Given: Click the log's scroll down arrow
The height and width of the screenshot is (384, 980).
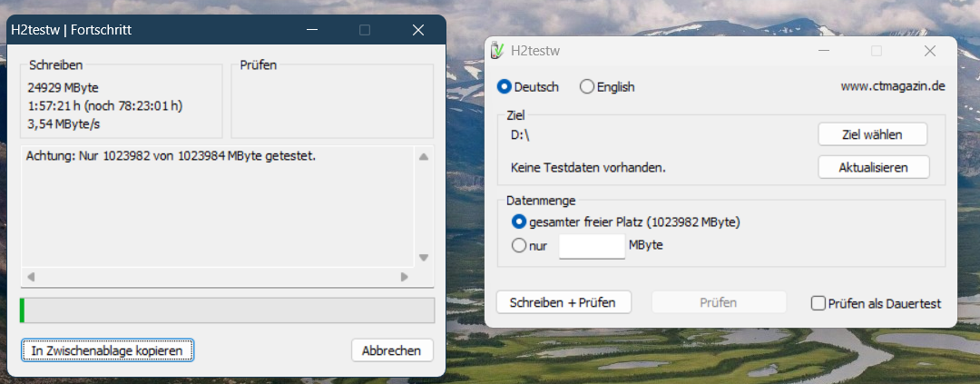Looking at the screenshot, I should click(x=423, y=258).
